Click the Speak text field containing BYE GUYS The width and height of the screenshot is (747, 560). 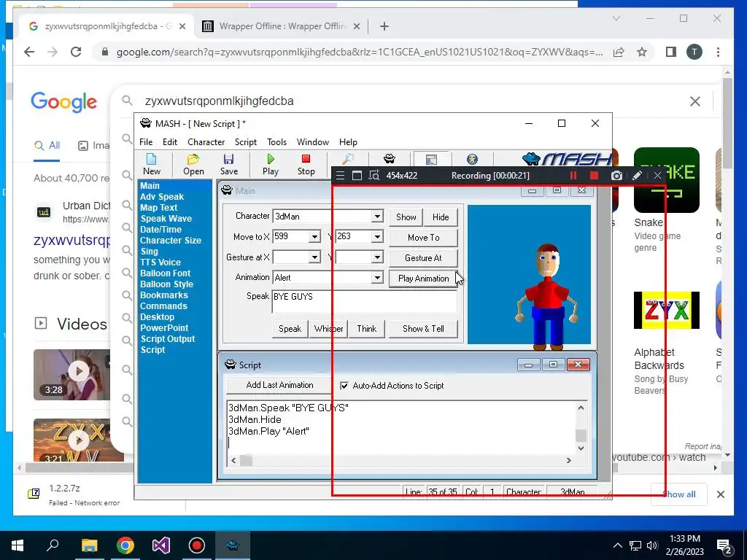[365, 301]
